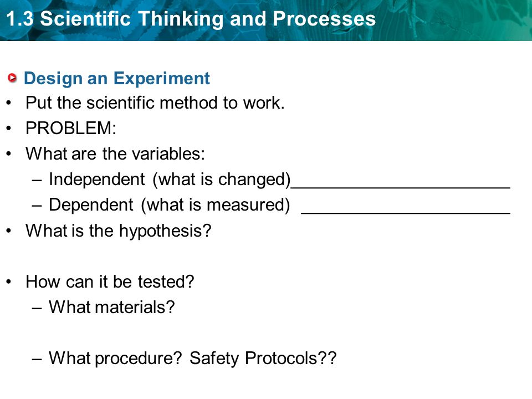Viewport: 532px width, 399px height.
Task: Click the bullet dot beside hypothesis line
Action: pyautogui.click(x=9, y=231)
